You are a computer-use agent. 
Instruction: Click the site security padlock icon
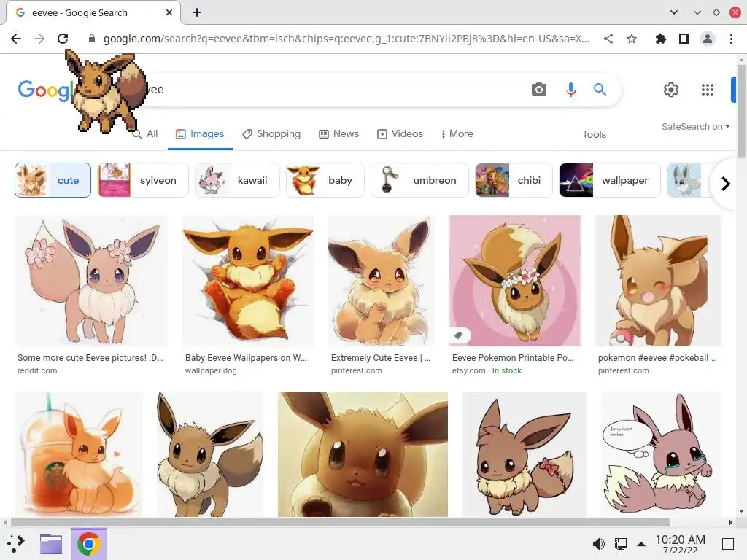(x=92, y=39)
